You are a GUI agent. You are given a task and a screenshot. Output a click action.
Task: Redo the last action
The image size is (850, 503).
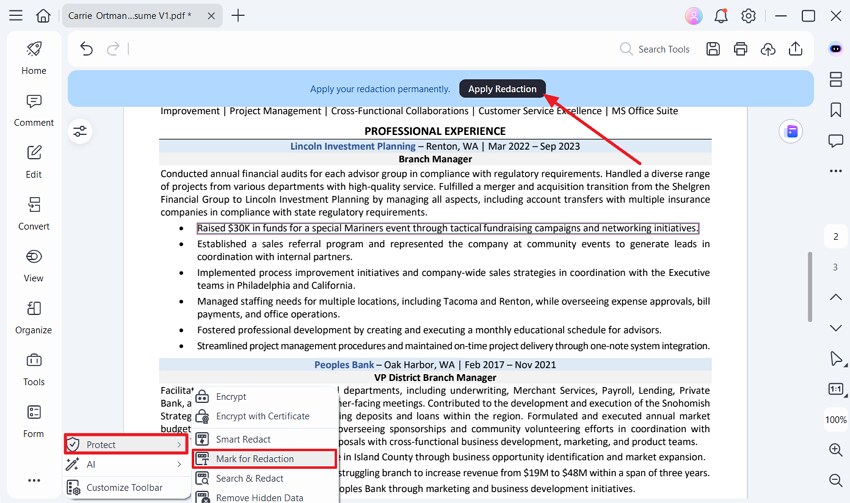coord(113,49)
